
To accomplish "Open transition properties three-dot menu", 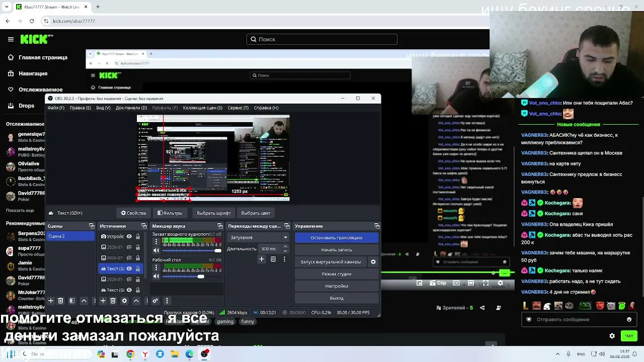I will 284,259.
